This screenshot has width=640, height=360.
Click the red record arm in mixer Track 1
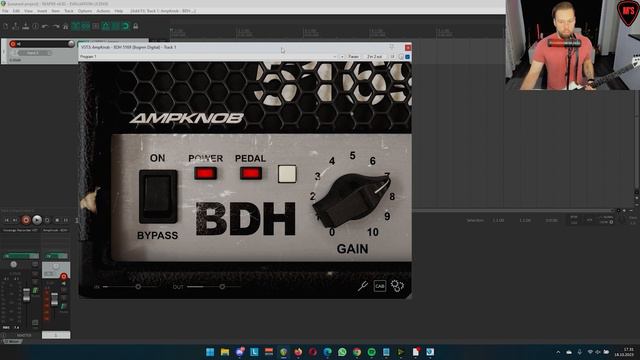pos(64,277)
